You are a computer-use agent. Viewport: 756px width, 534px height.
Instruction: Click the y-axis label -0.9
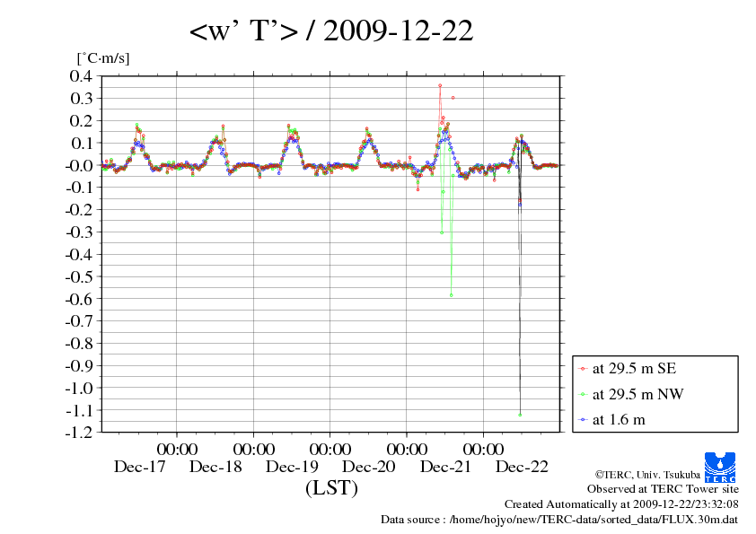tap(79, 366)
